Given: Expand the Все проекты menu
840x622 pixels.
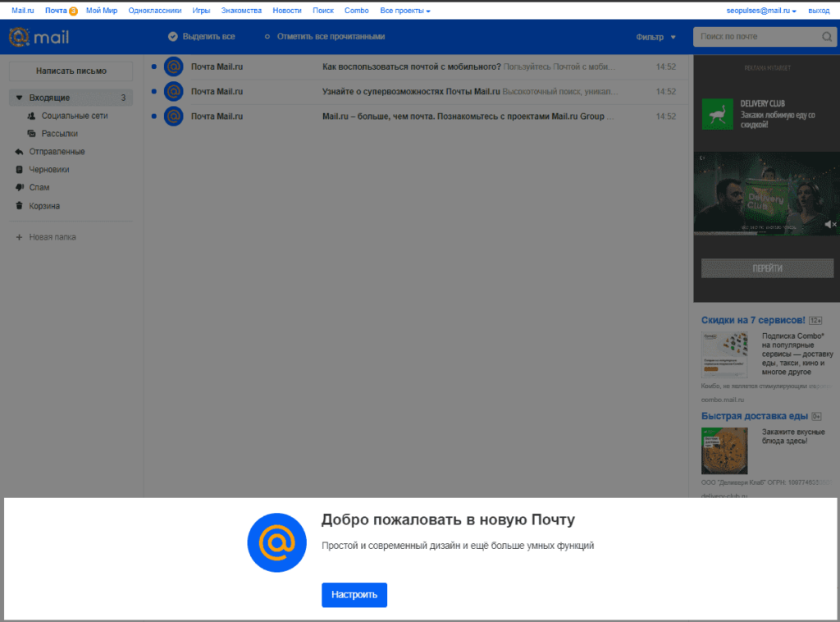Looking at the screenshot, I should [x=405, y=11].
